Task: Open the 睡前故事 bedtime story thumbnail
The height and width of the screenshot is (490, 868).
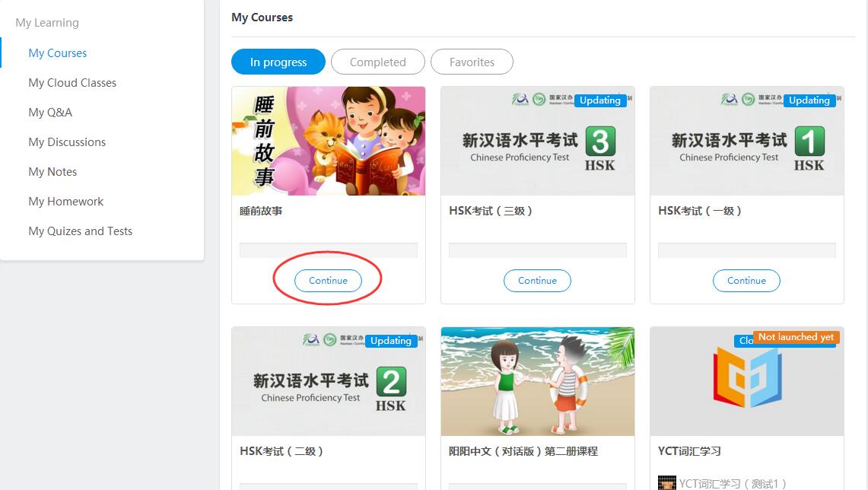Action: (x=329, y=142)
